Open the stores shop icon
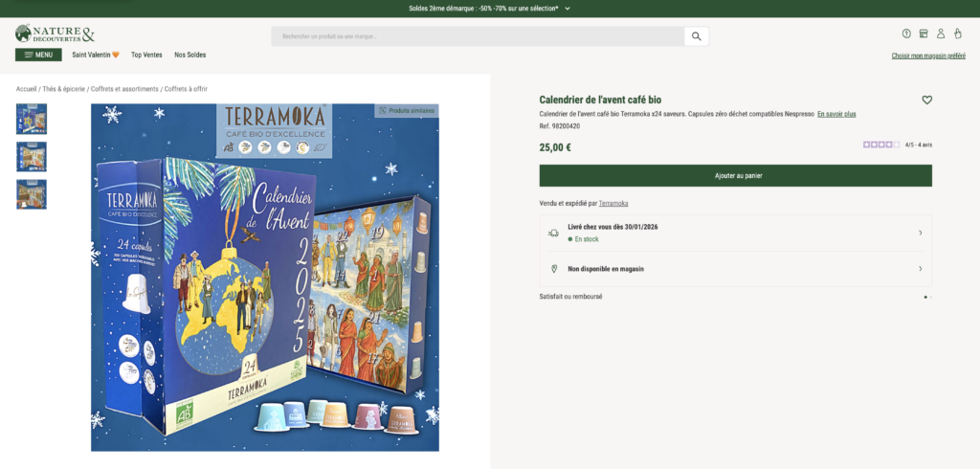 [x=924, y=33]
